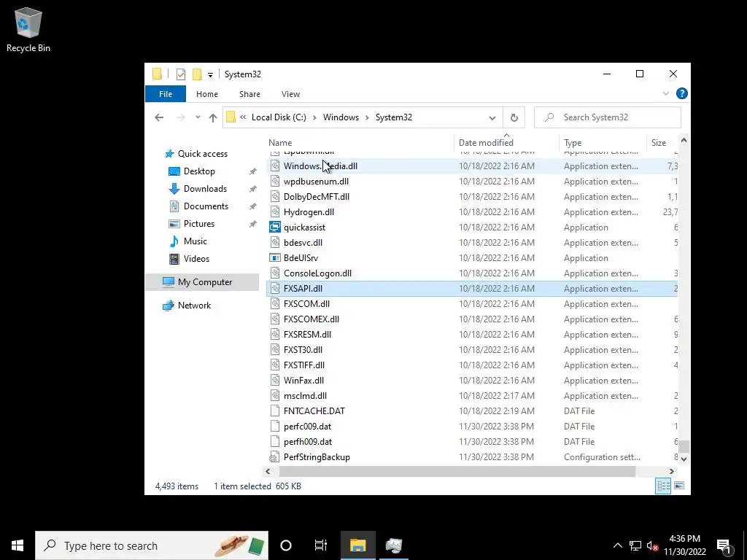Click the Search System32 input field
Viewport: 747px width, 560px height.
608,117
